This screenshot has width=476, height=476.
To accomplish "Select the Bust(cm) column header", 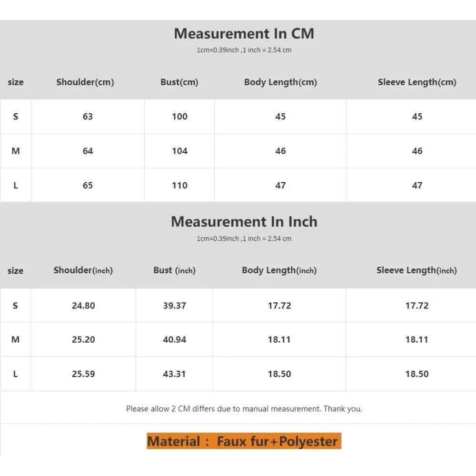I will point(179,82).
